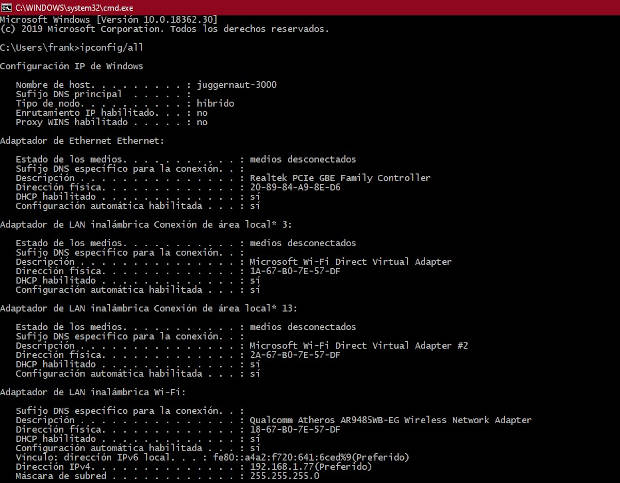Click the Configuración IP de Windows line
This screenshot has height=483, width=620.
[x=72, y=66]
